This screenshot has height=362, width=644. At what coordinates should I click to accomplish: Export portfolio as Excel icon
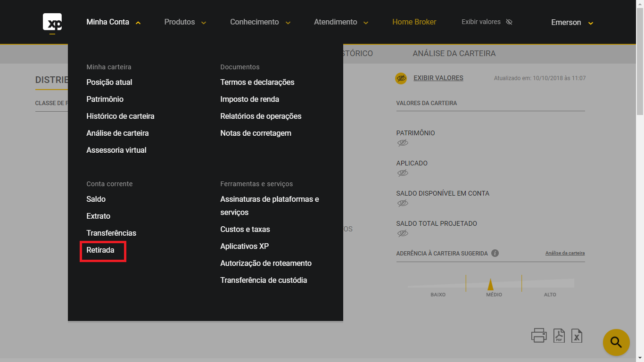click(x=577, y=336)
